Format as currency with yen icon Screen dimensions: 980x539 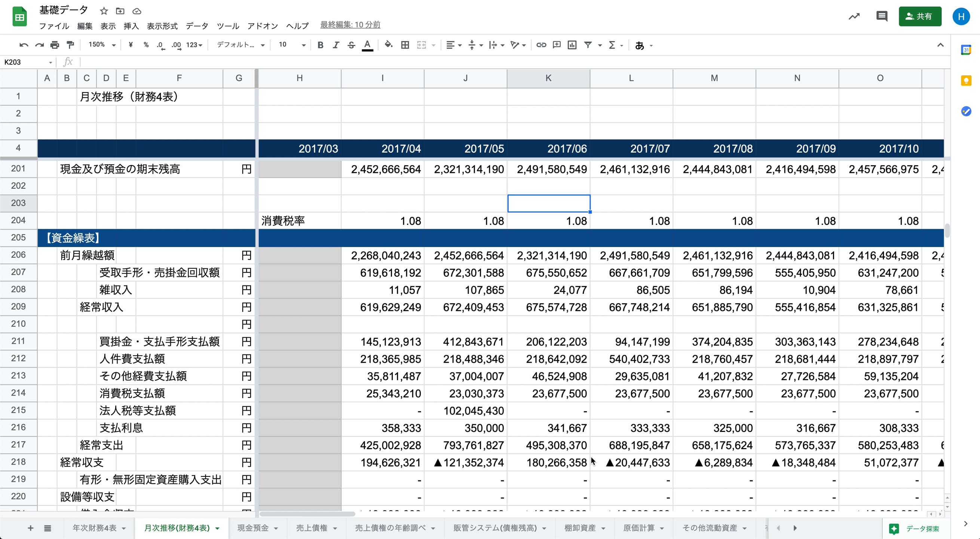click(x=131, y=45)
